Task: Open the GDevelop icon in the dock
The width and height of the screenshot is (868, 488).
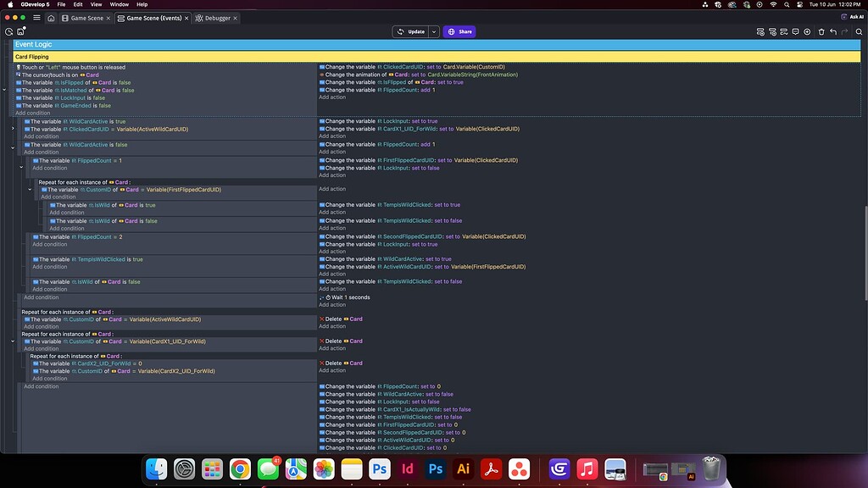Action: pos(559,469)
